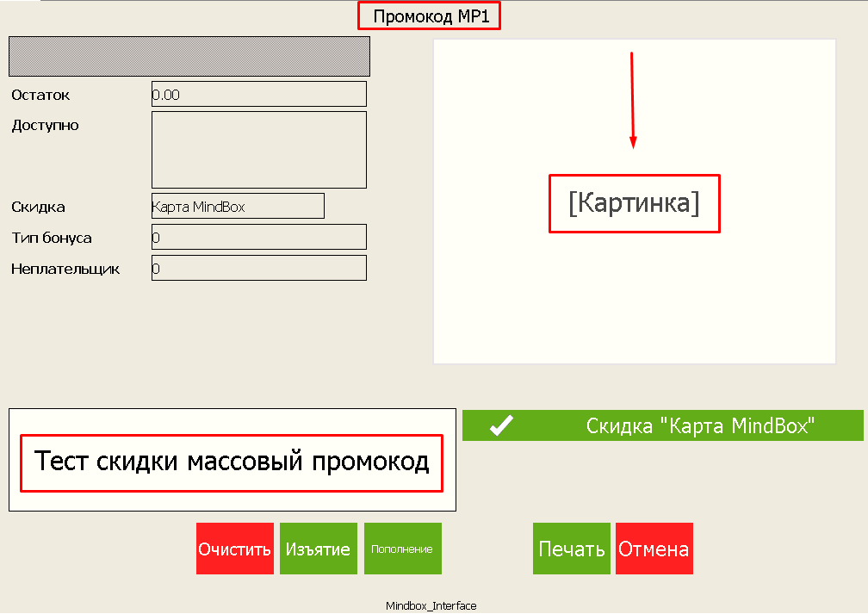
Task: Select the [Картинка] image placeholder
Action: [634, 203]
